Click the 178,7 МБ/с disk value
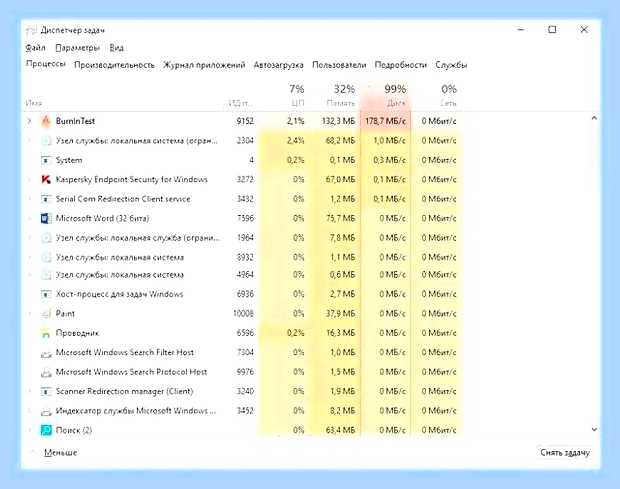Image resolution: width=620 pixels, height=489 pixels. [386, 121]
